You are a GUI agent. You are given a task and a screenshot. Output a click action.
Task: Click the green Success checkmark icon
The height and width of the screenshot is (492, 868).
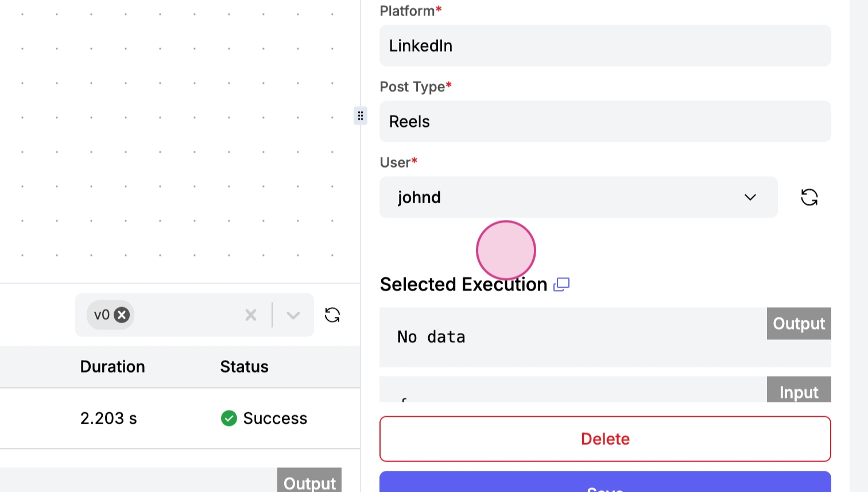pyautogui.click(x=229, y=418)
